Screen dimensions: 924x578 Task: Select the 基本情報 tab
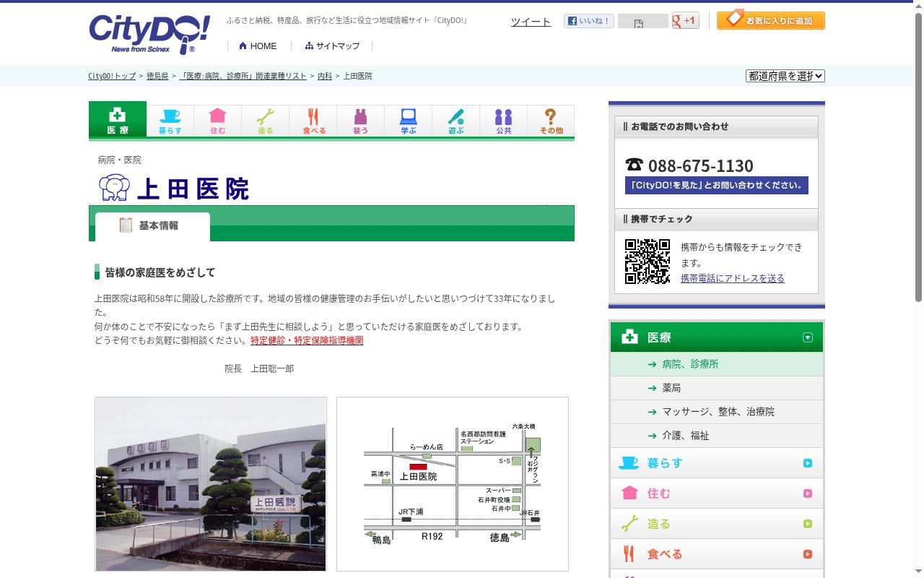pyautogui.click(x=152, y=226)
